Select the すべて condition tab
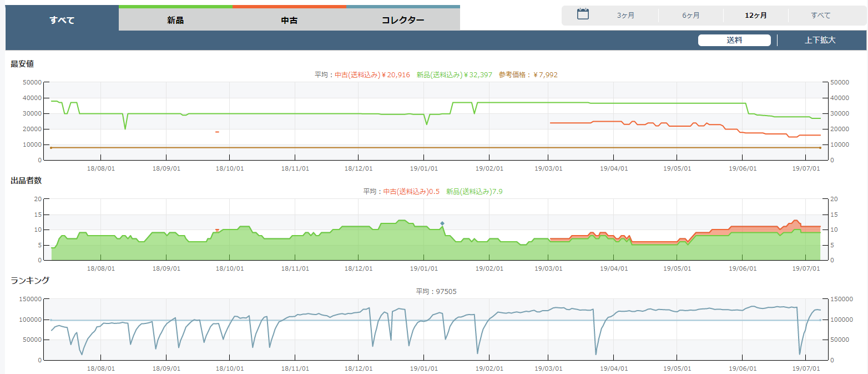 point(62,20)
